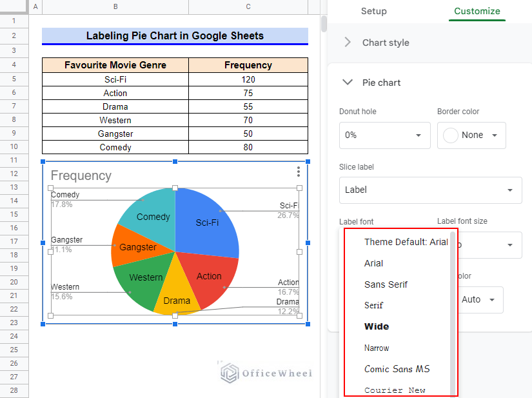Select the Customize tab

[477, 11]
